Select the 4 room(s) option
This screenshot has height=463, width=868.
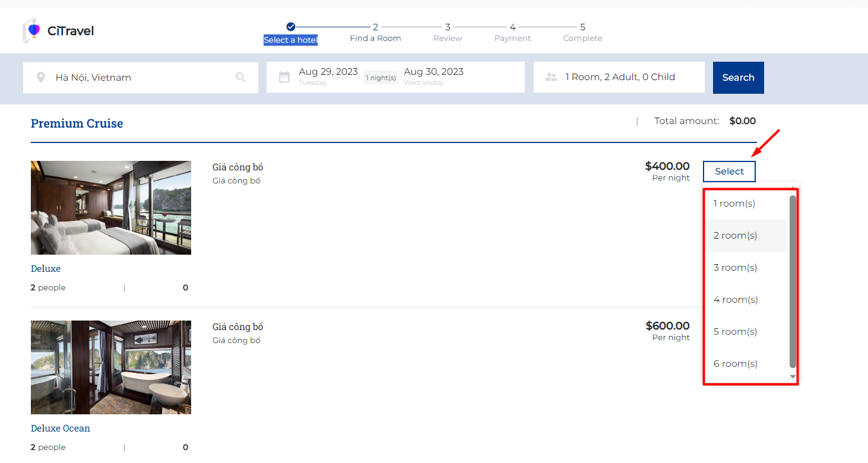coord(746,300)
